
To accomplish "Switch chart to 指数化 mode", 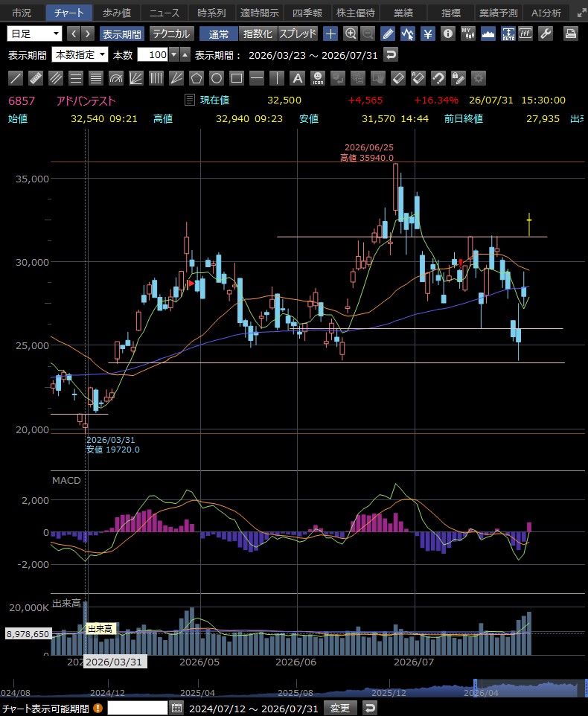I will (258, 33).
